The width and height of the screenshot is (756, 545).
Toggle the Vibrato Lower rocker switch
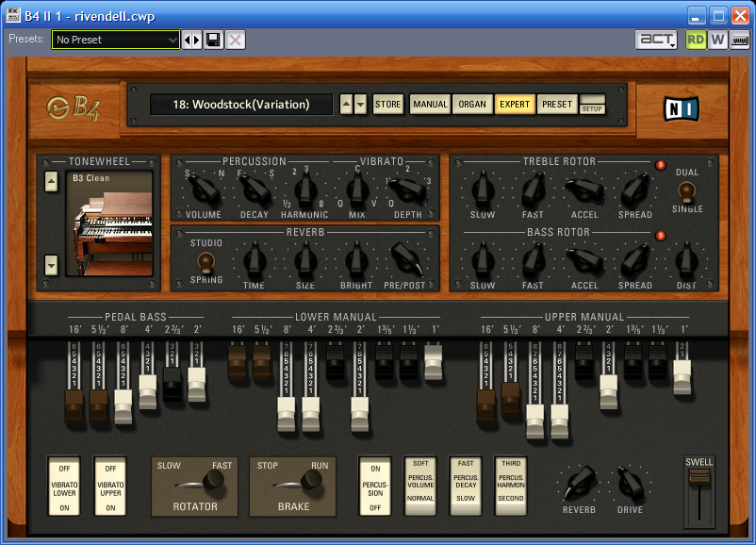coord(64,487)
